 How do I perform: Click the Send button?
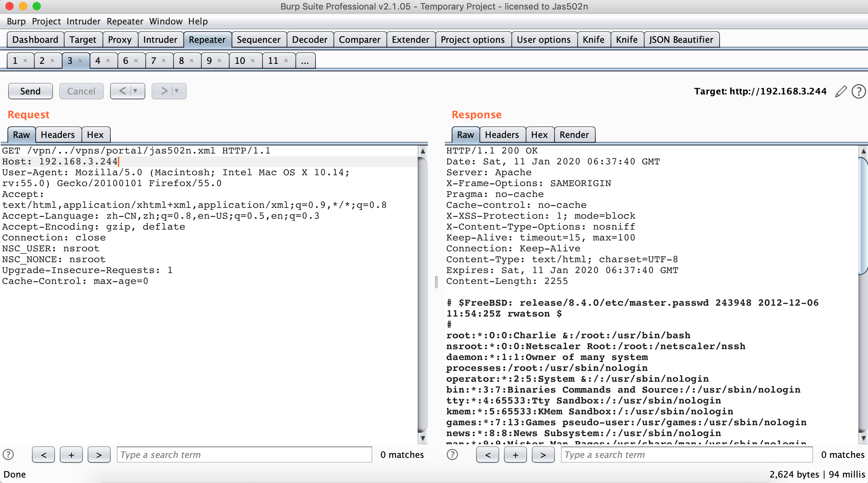coord(30,91)
